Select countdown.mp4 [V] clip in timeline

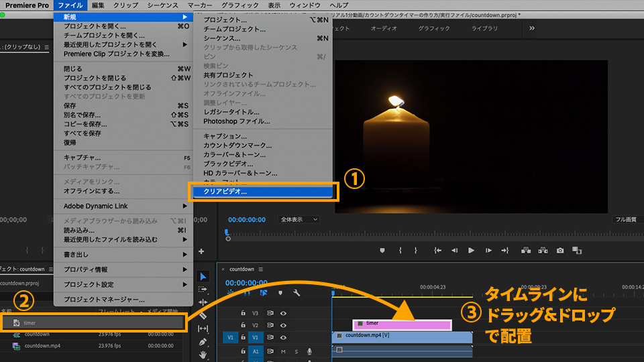click(402, 337)
